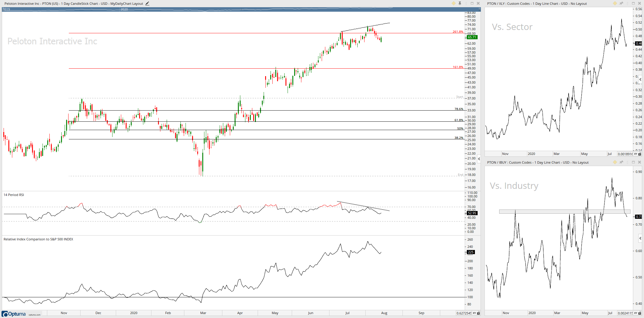Click the PTON / XLY Custom Codes title
Image resolution: width=644 pixels, height=318 pixels.
tap(537, 4)
